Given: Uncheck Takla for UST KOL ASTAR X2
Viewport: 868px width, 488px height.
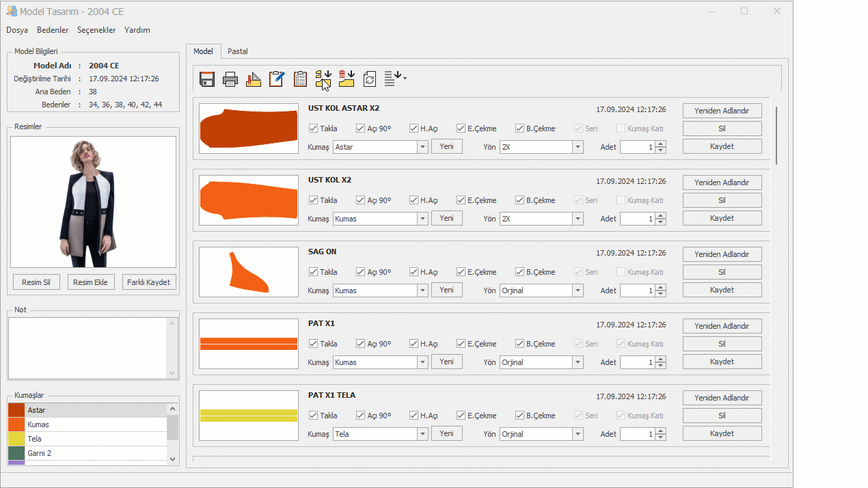Looking at the screenshot, I should pyautogui.click(x=314, y=128).
